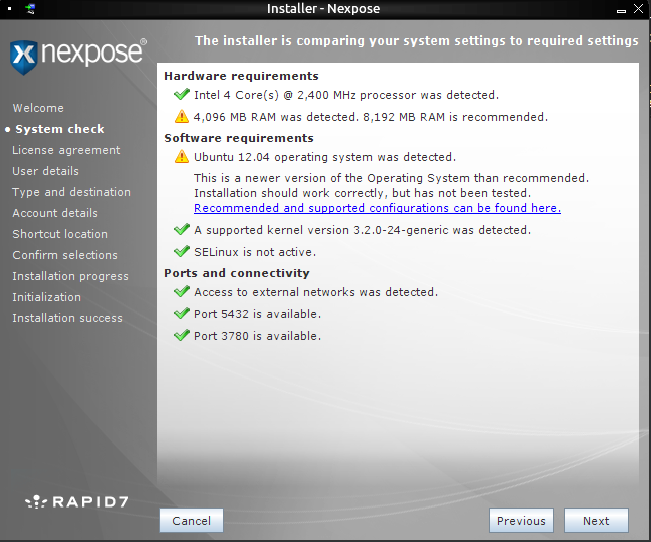
Task: Click the check mark beside Port 3780
Action: [181, 336]
